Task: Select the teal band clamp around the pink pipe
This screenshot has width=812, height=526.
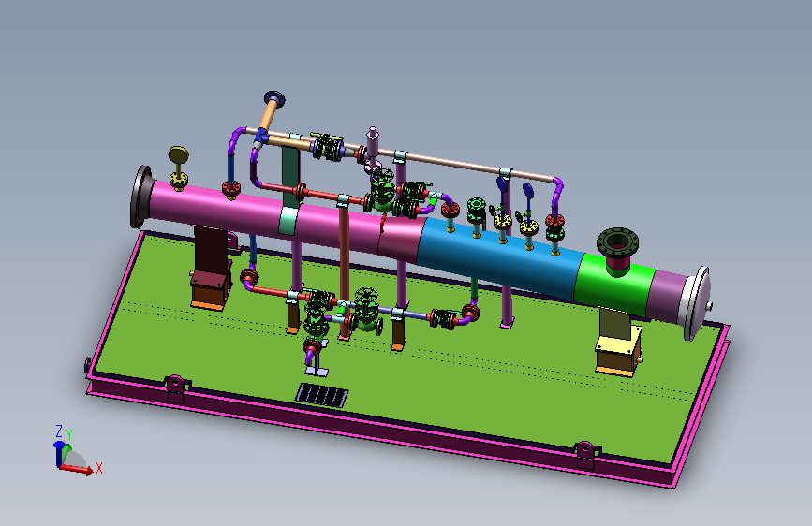Action: pos(288,220)
